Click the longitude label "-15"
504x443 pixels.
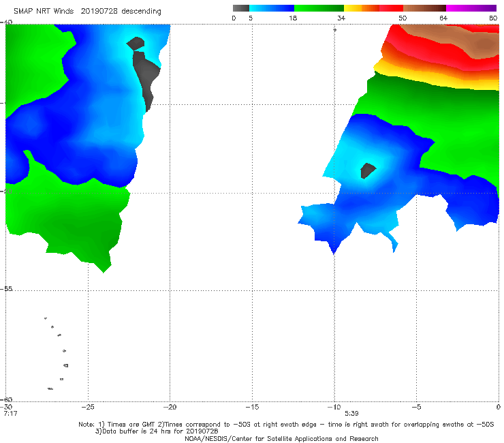point(252,407)
